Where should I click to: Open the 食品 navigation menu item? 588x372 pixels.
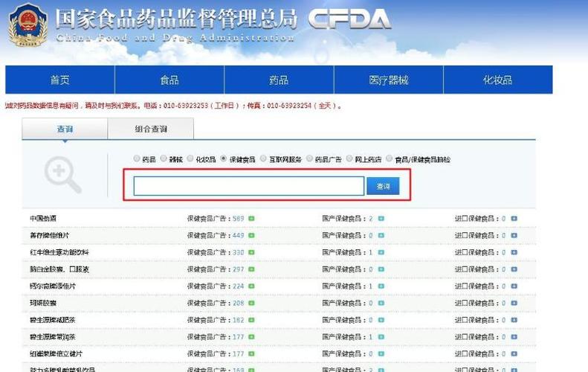pos(169,80)
